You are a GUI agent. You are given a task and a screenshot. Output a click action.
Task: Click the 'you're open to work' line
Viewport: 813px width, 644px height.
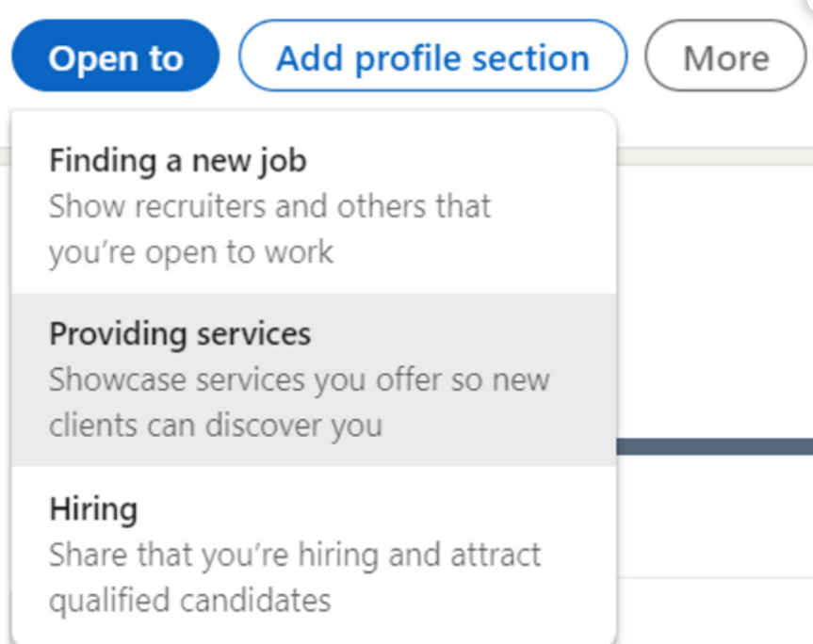[191, 253]
